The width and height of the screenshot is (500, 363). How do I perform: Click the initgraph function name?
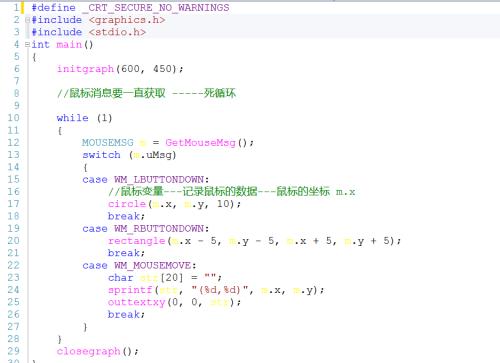(85, 69)
